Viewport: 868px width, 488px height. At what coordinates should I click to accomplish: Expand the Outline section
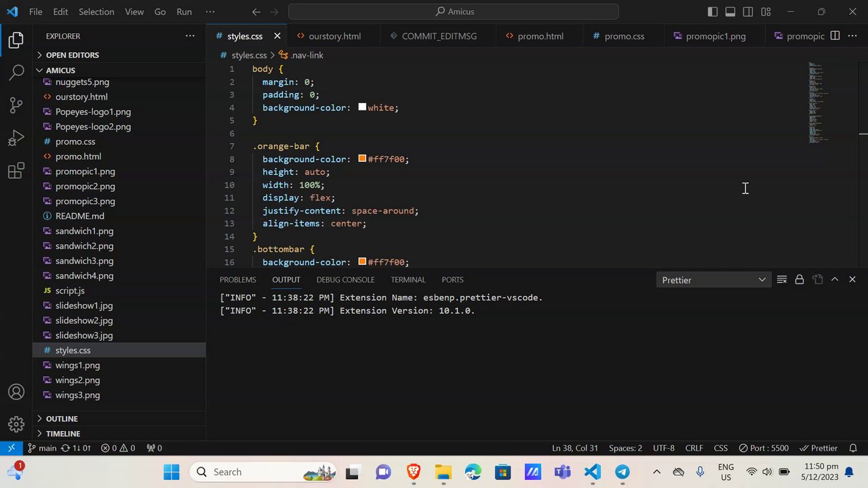(119, 419)
